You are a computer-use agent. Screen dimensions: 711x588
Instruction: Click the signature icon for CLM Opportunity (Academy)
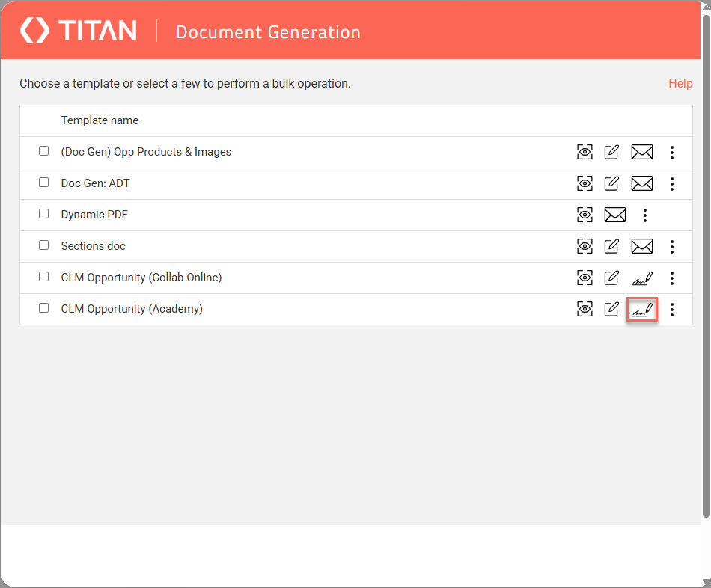click(642, 309)
